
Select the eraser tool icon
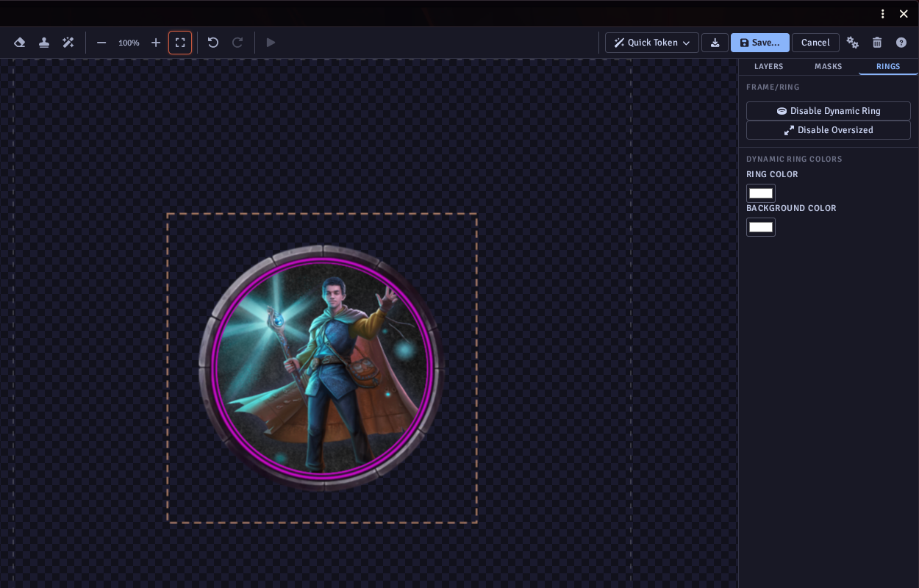(x=20, y=43)
